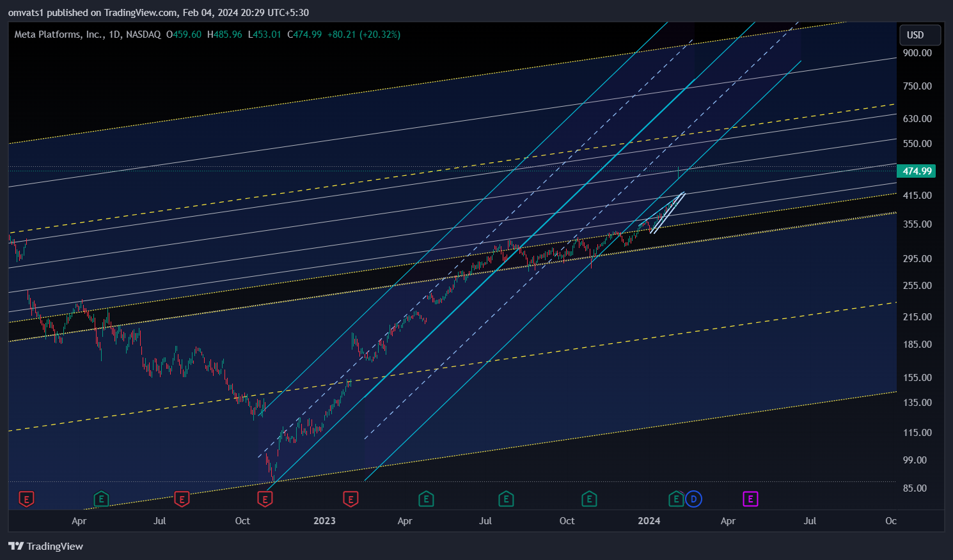Viewport: 953px width, 560px height.
Task: Click the 85.00 price axis label
Action: point(915,488)
